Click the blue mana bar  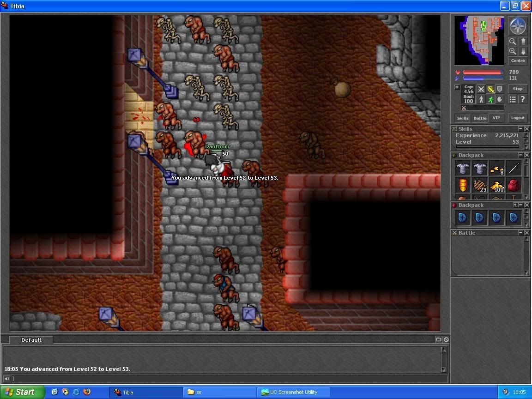pyautogui.click(x=482, y=79)
